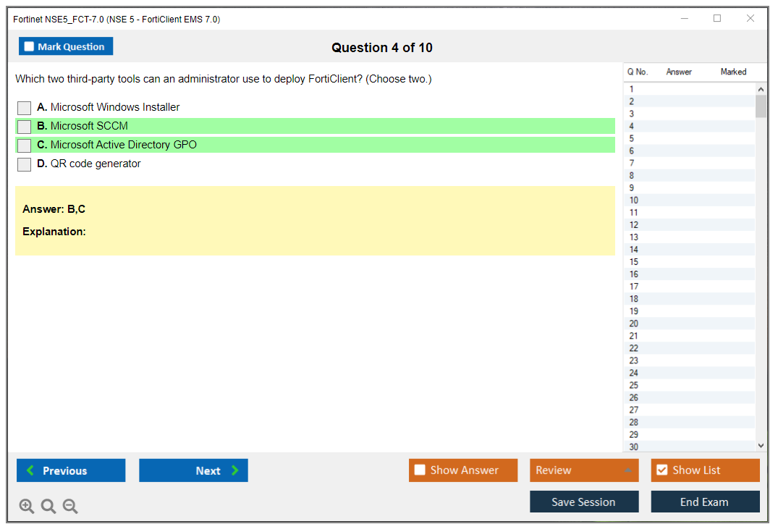The image size is (778, 532).
Task: Click the zoom in magnifier icon
Action: click(x=27, y=507)
